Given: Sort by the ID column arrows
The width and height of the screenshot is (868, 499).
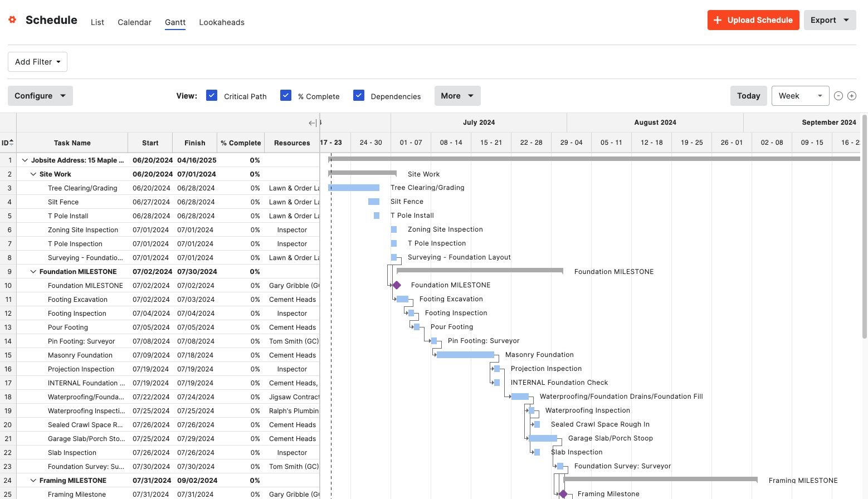Looking at the screenshot, I should pos(11,143).
